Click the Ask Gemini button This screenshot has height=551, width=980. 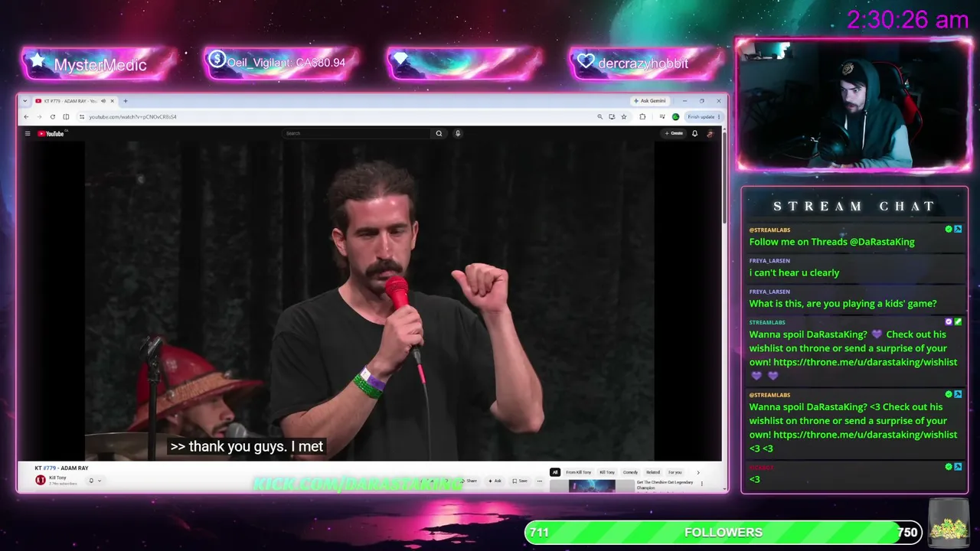tap(649, 101)
